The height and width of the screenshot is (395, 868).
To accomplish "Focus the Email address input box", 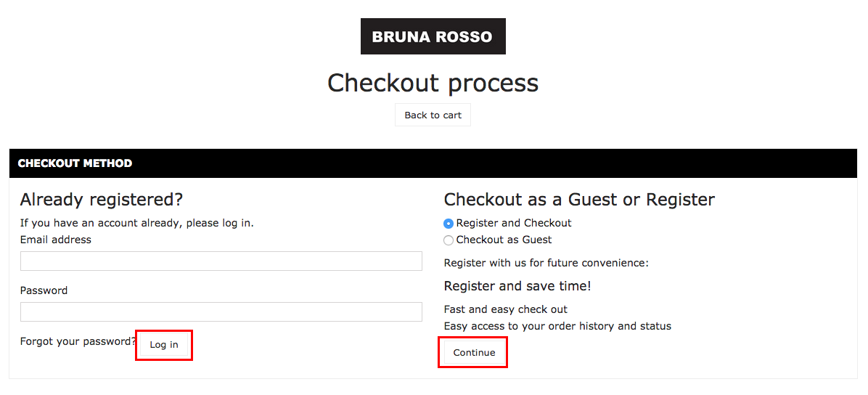I will click(221, 261).
